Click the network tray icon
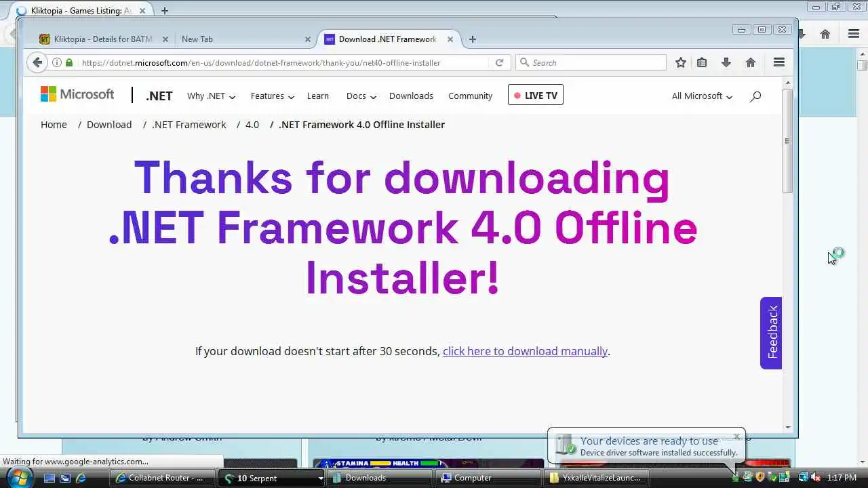The width and height of the screenshot is (868, 488). click(804, 477)
